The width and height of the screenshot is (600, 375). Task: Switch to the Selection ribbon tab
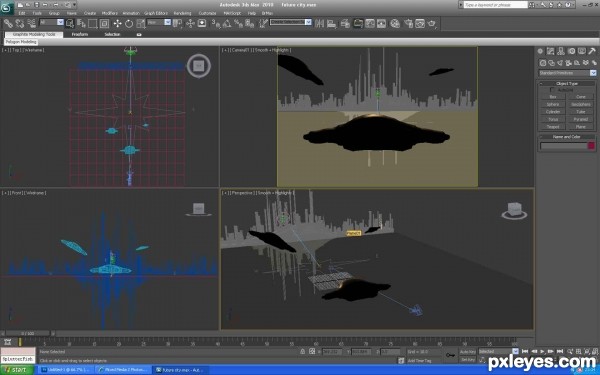point(112,34)
